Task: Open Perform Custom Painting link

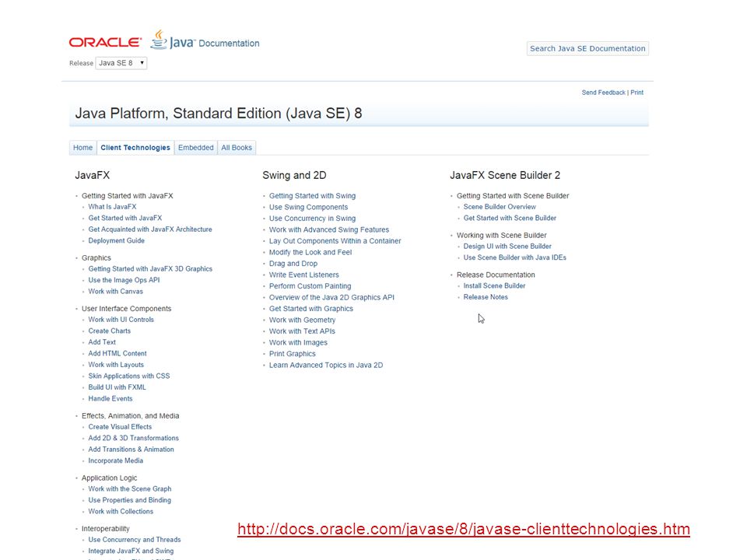Action: coord(310,286)
